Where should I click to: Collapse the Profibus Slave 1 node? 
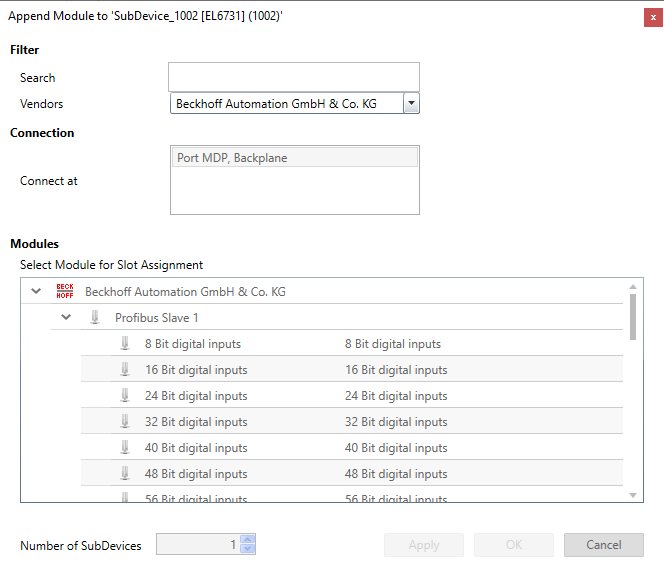(x=67, y=318)
